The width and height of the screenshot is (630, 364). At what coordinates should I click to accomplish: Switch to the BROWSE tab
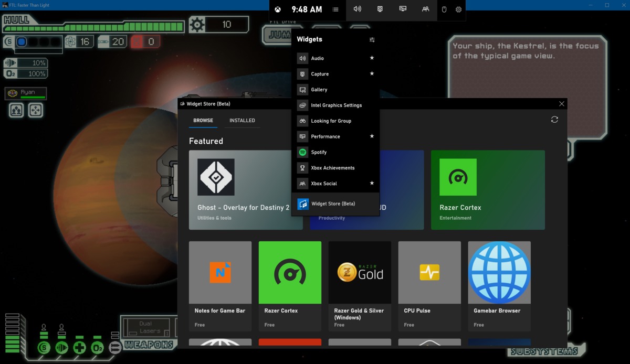click(x=203, y=121)
